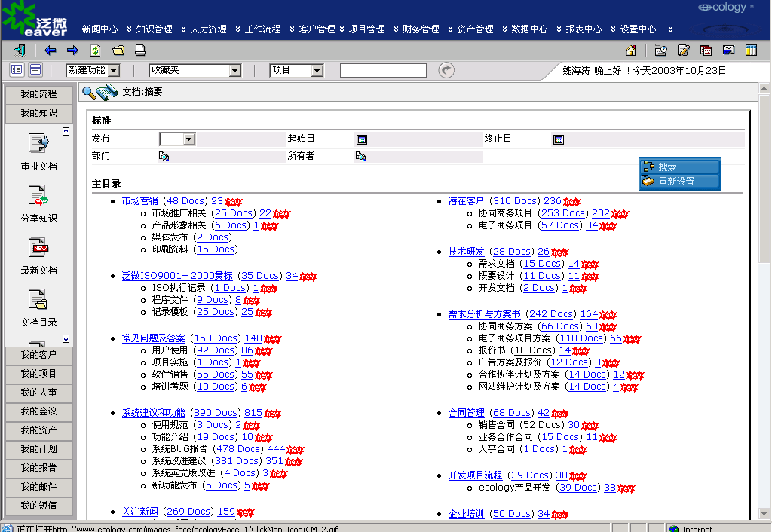Click the 重新设置 button
The height and width of the screenshot is (532, 772).
click(680, 181)
